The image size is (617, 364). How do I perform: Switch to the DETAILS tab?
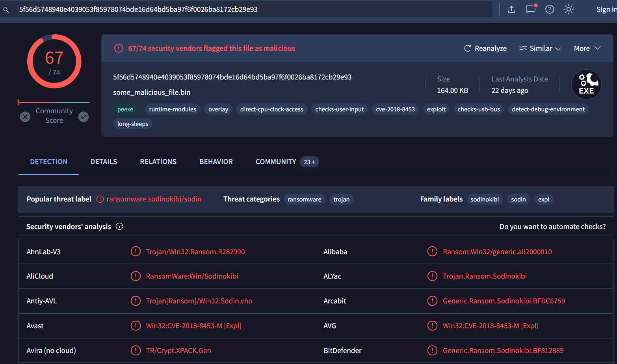[104, 162]
